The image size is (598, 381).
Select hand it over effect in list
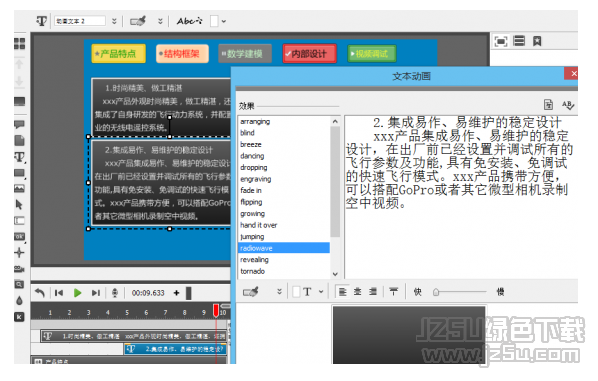pyautogui.click(x=259, y=225)
